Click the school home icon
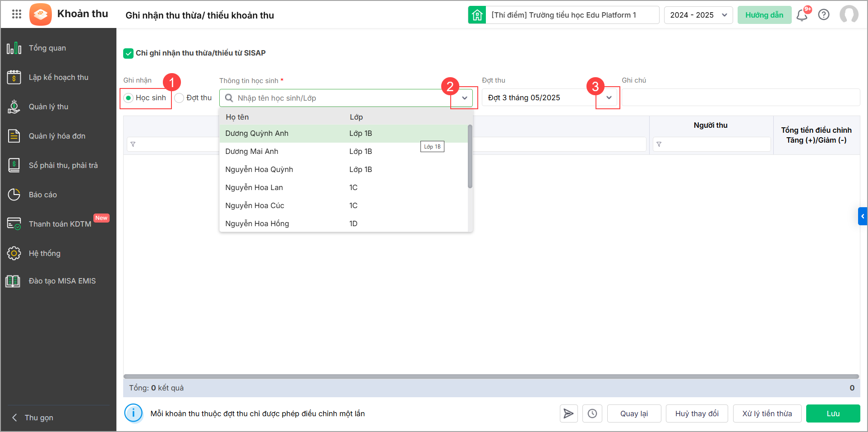The height and width of the screenshot is (432, 868). 477,15
